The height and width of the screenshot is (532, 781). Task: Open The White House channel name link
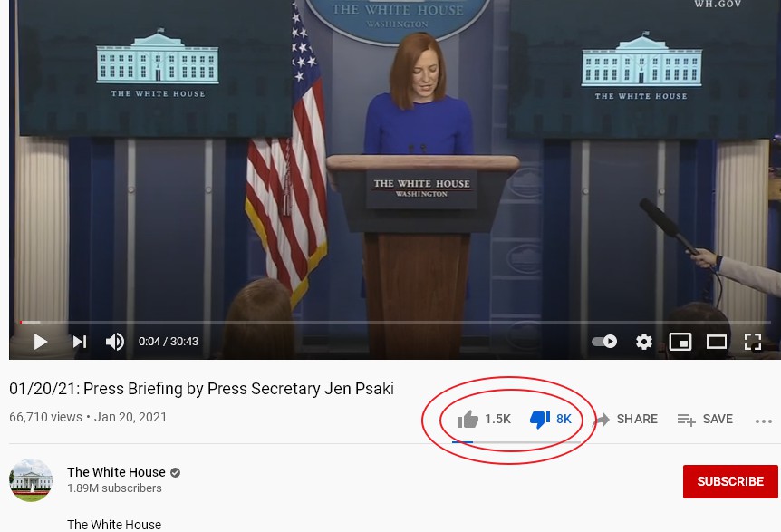tap(116, 471)
